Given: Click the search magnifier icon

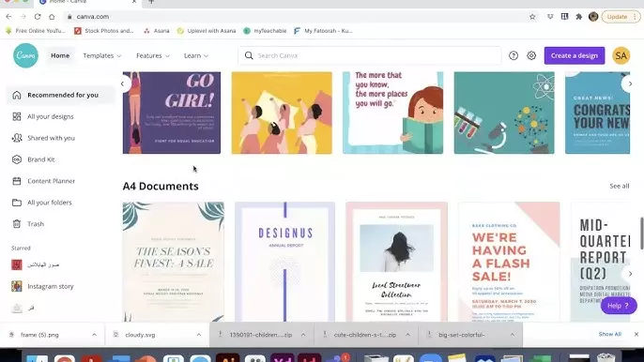Looking at the screenshot, I should 249,55.
